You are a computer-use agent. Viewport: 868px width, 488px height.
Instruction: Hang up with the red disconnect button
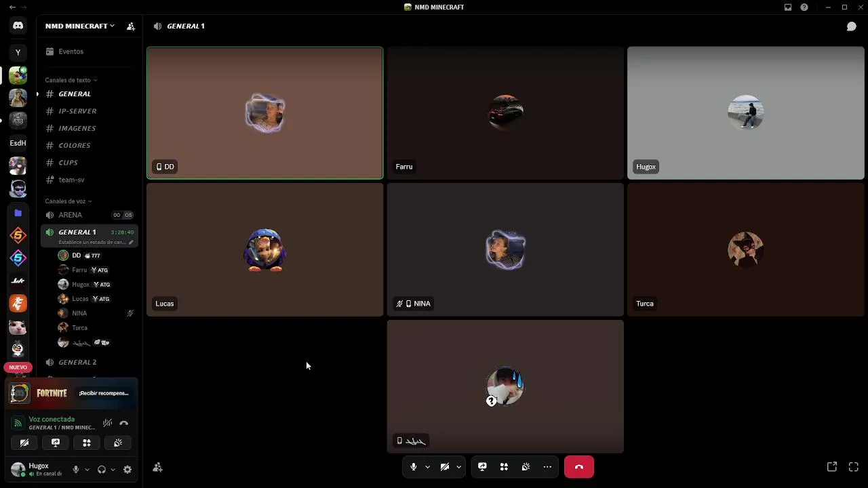(x=579, y=467)
